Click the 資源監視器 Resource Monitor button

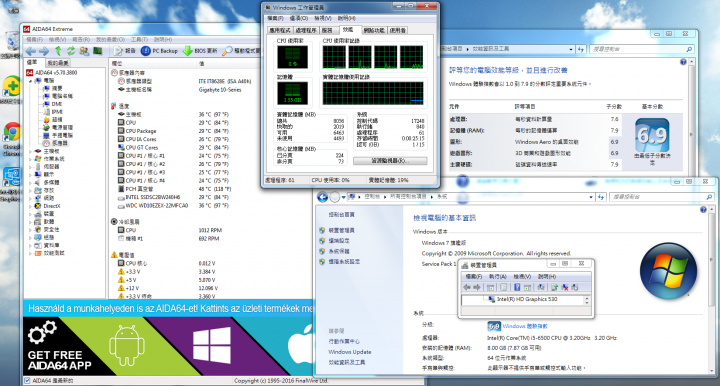pyautogui.click(x=390, y=161)
